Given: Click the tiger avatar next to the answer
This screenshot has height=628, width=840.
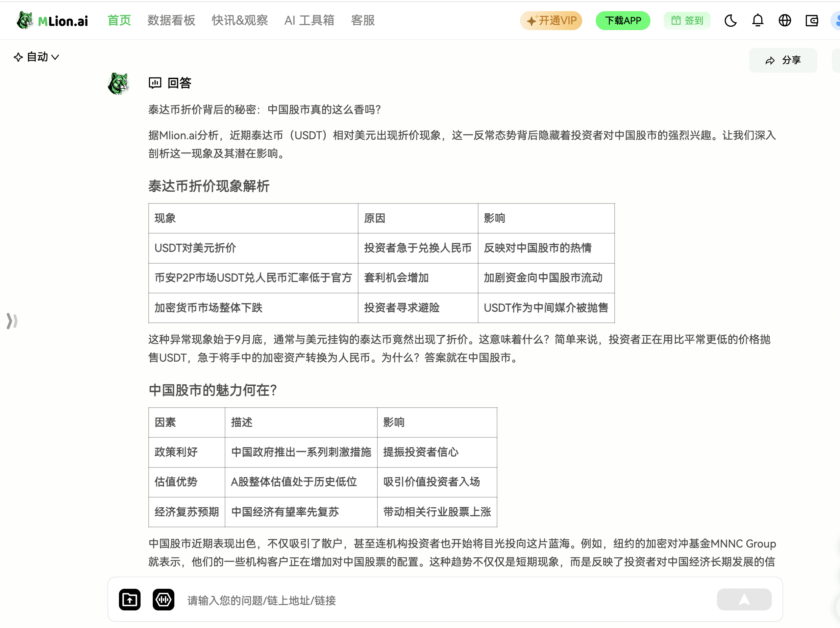Looking at the screenshot, I should coord(119,82).
